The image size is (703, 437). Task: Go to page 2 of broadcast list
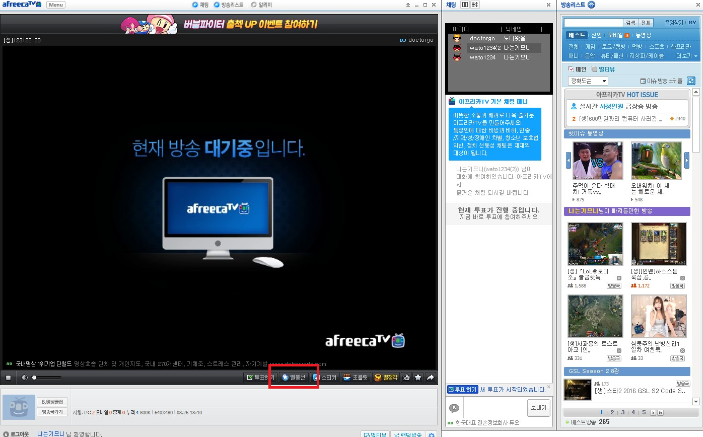point(612,412)
